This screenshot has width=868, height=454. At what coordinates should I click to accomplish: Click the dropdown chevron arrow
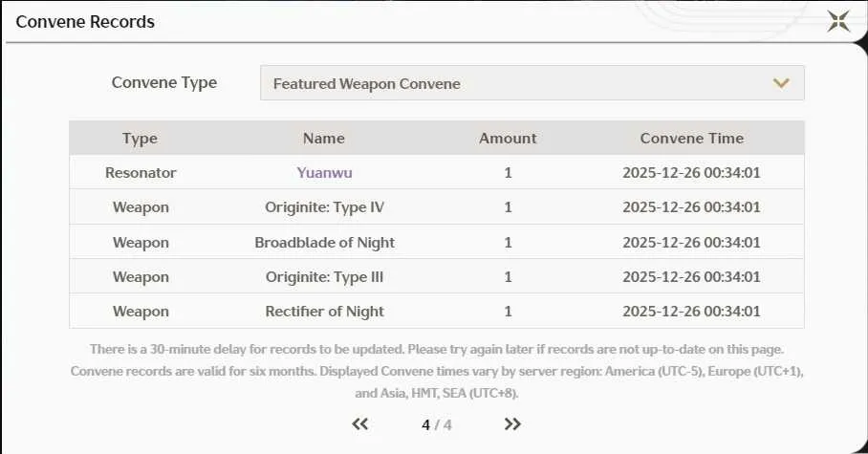pos(781,83)
